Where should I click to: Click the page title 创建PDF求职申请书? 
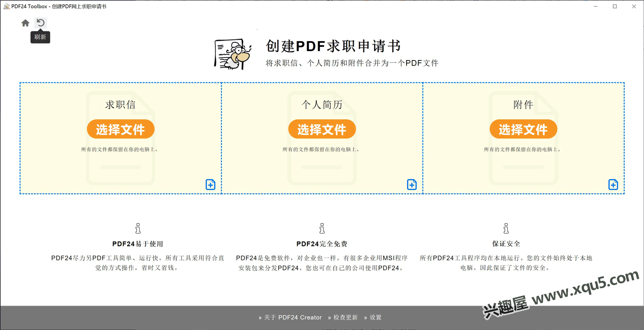(333, 46)
